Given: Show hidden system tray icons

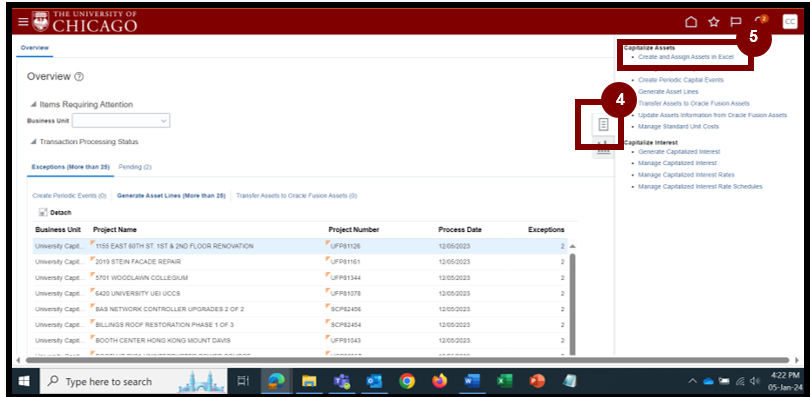Looking at the screenshot, I should coord(692,382).
